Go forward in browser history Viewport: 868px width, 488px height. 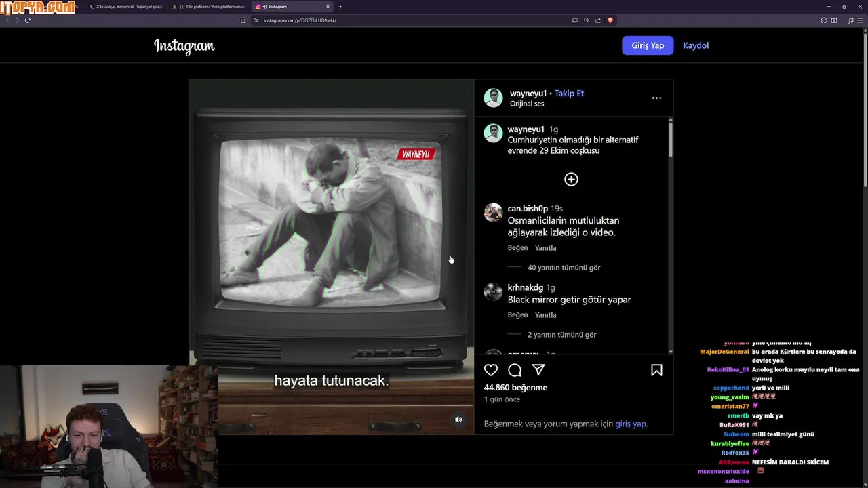click(17, 20)
